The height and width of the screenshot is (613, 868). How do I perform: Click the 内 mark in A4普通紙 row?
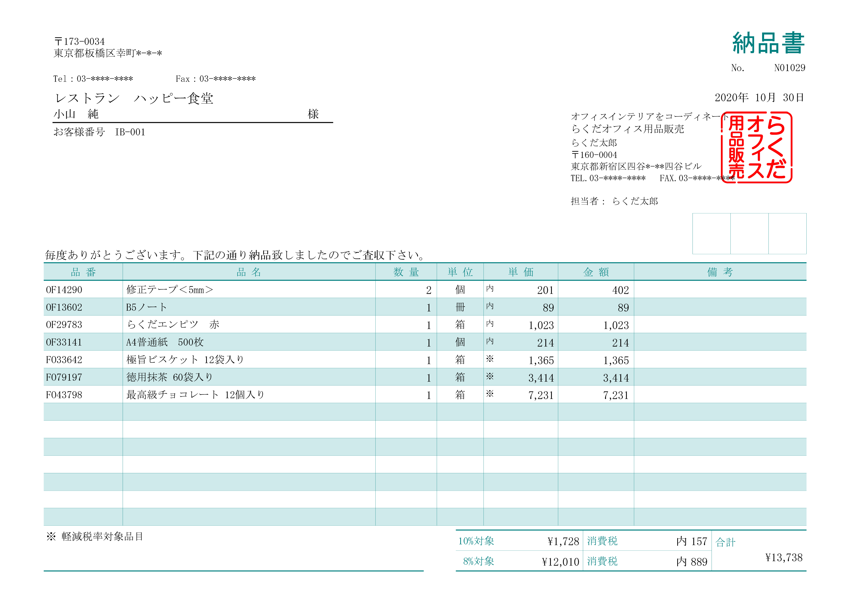490,341
